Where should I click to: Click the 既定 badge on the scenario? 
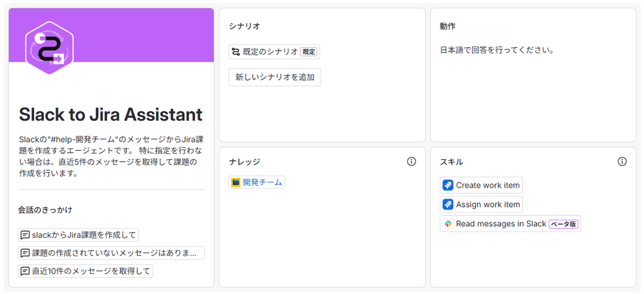(309, 52)
